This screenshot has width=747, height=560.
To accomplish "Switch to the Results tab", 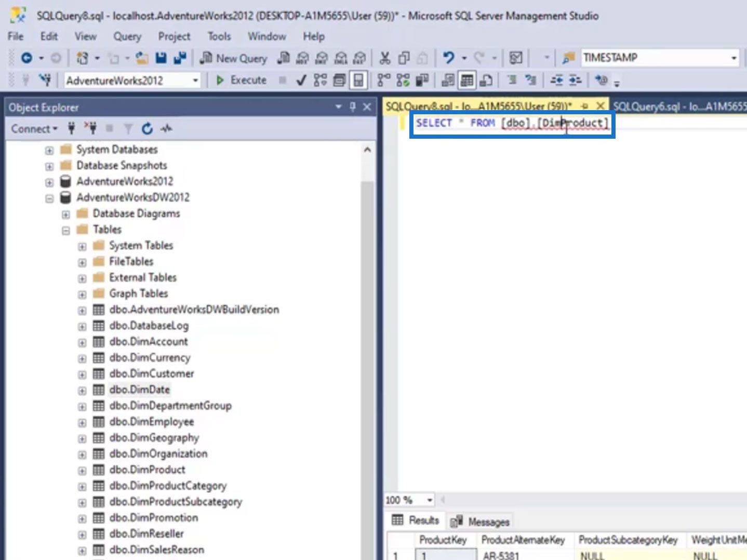I will point(417,521).
